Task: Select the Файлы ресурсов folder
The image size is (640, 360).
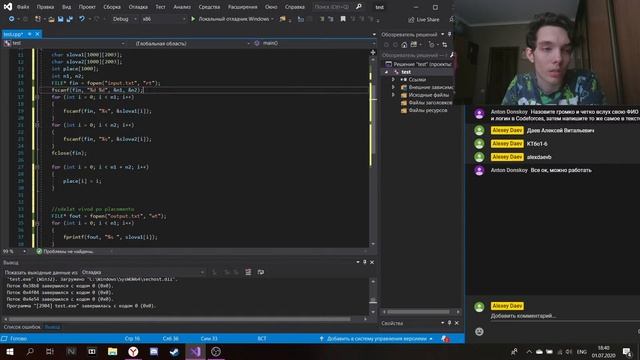Action: tap(424, 110)
